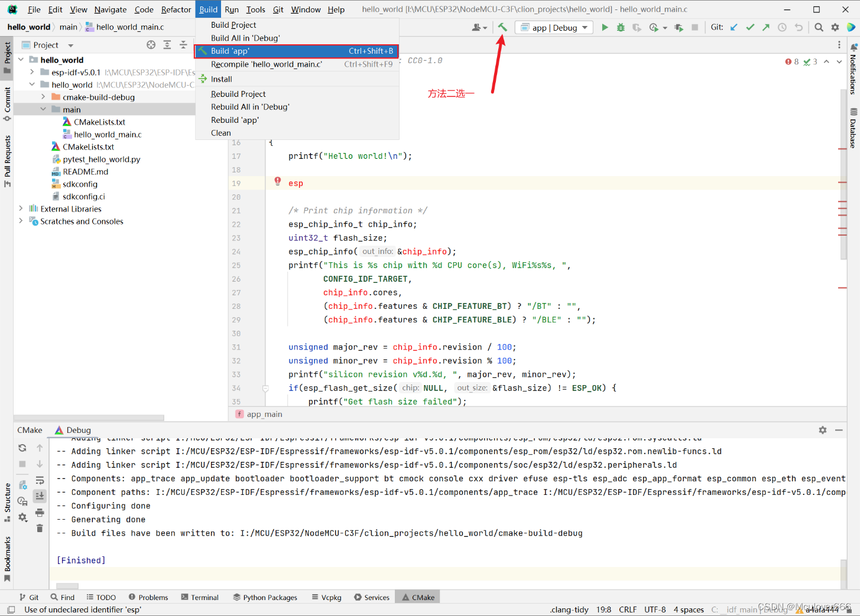The image size is (860, 616).
Task: Click the editor vertical scrollbar
Action: (843, 177)
